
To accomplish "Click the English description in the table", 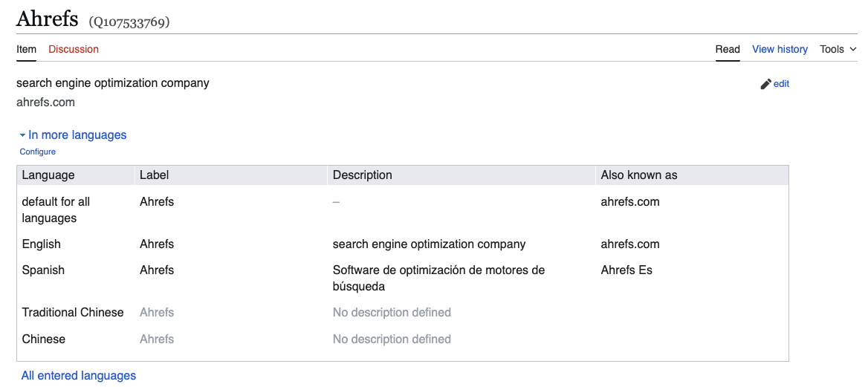I will 429,244.
